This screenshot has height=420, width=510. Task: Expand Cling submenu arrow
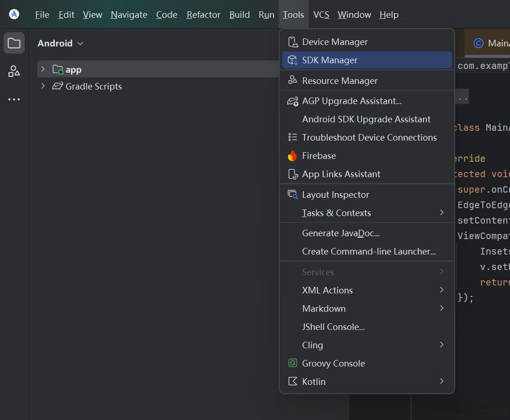coord(441,345)
